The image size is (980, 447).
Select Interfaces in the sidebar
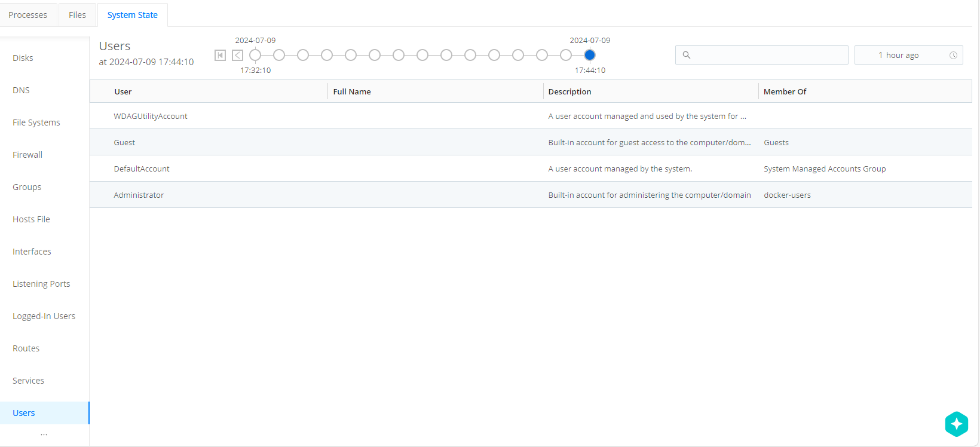(x=32, y=252)
